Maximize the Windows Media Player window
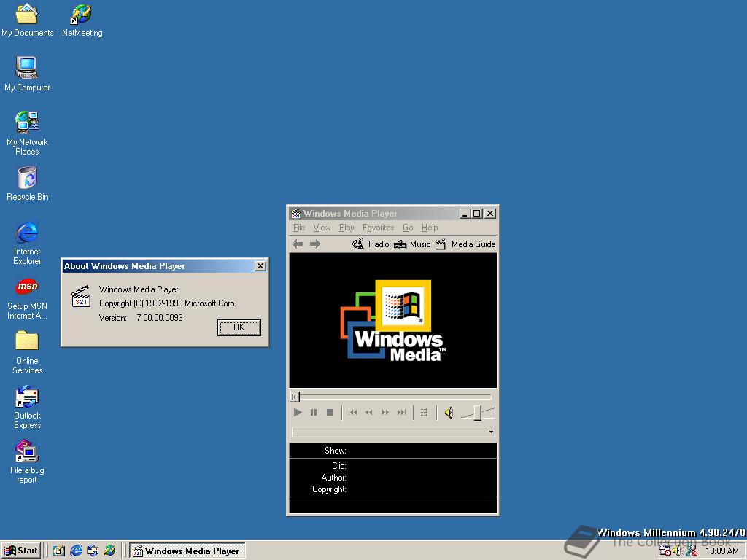Screen dimensions: 747x560 coord(476,214)
